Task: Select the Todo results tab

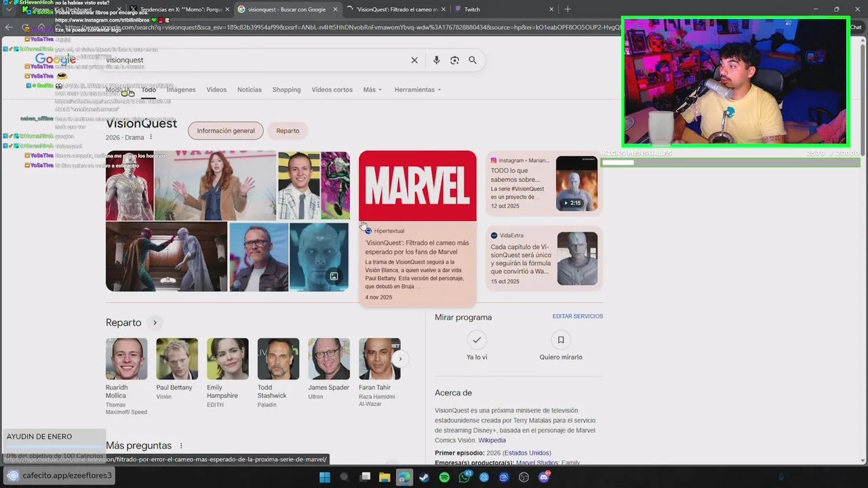Action: click(149, 89)
